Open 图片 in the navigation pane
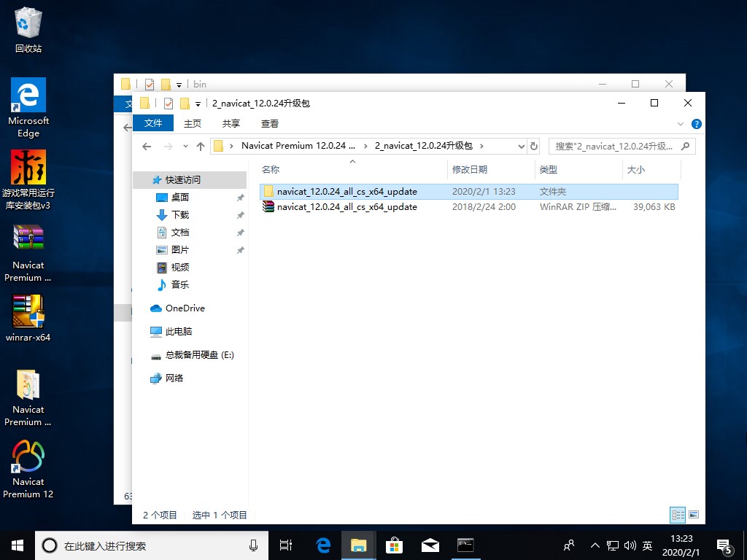 (180, 249)
